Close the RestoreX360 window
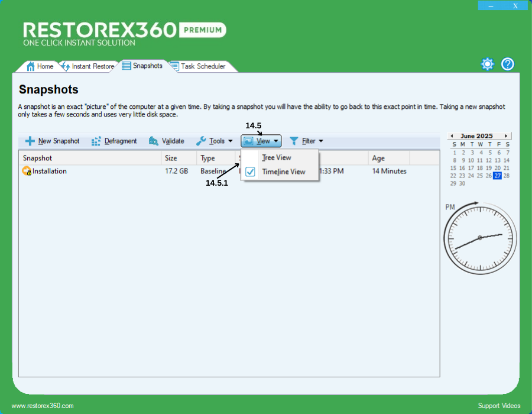 tap(515, 5)
